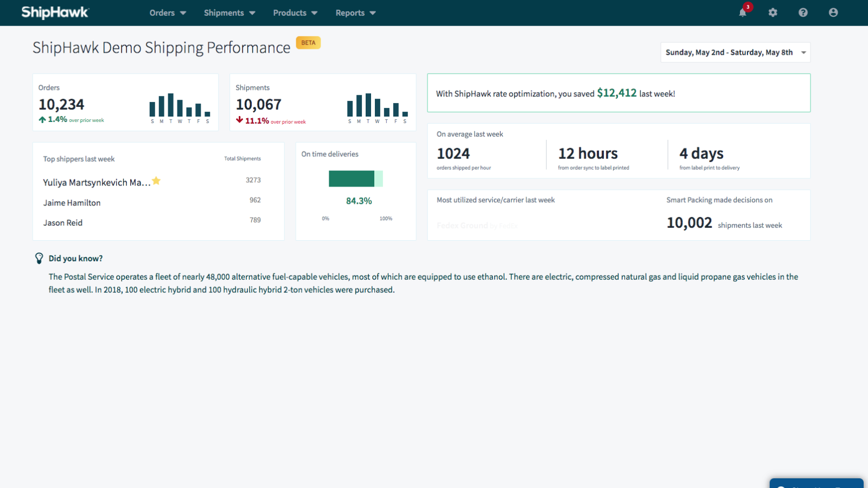Click the BETA badge

[308, 43]
